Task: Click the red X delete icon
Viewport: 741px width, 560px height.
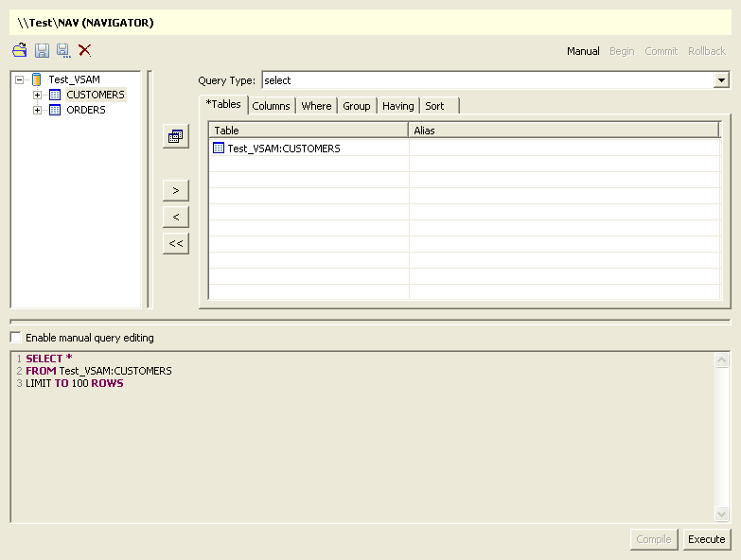Action: tap(85, 50)
